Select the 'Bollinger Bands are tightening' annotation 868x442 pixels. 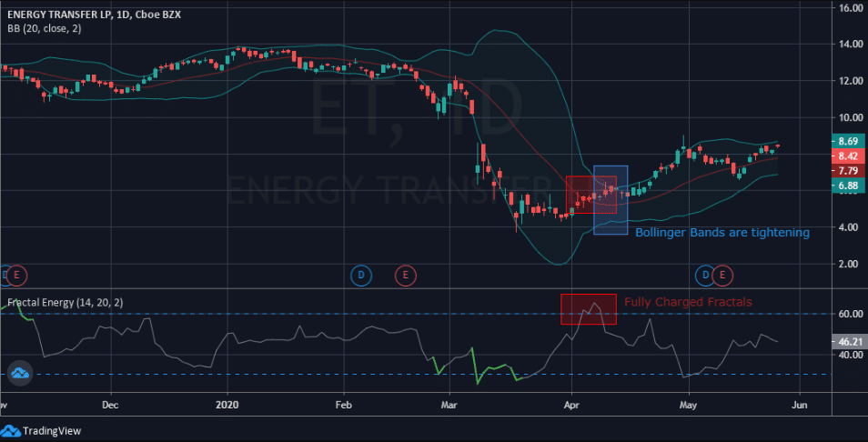click(722, 232)
